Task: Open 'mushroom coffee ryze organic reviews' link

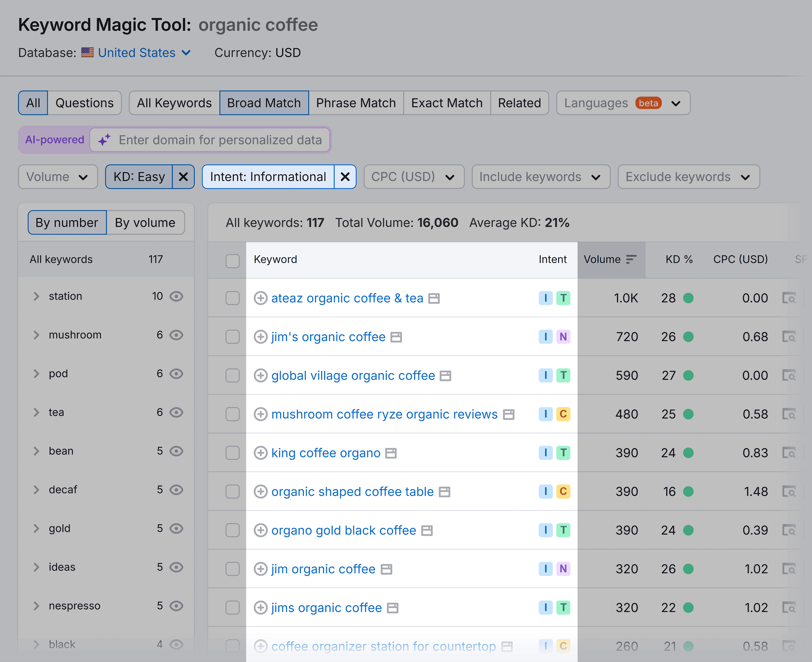Action: 384,414
